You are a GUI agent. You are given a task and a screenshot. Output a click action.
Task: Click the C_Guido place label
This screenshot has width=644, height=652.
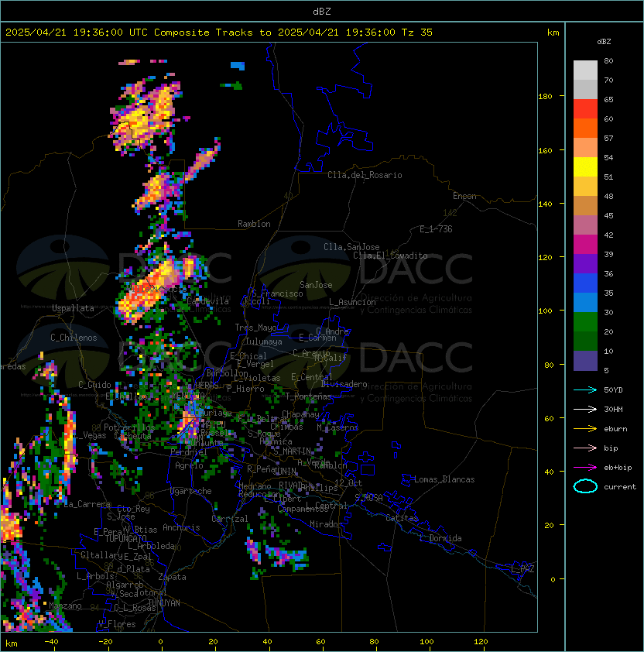click(94, 385)
